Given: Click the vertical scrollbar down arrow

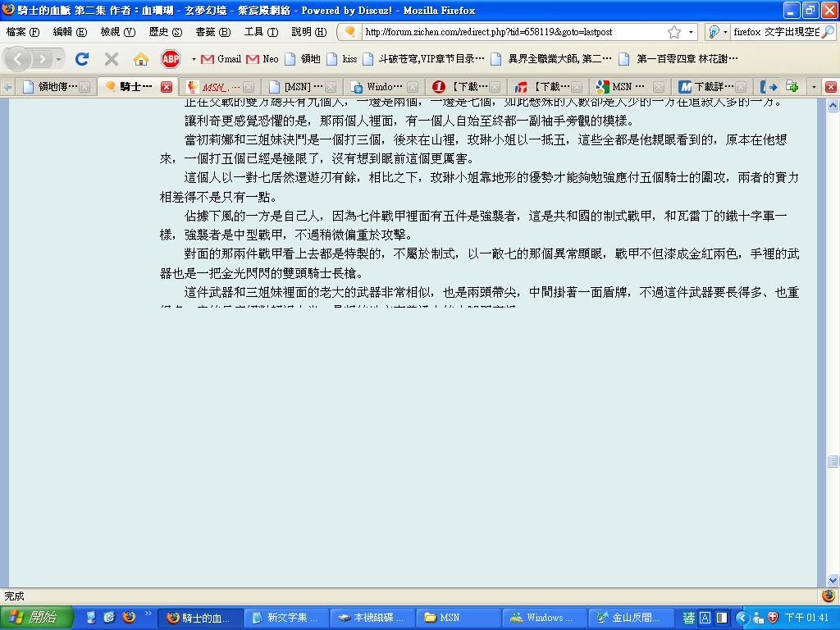Looking at the screenshot, I should [x=833, y=579].
